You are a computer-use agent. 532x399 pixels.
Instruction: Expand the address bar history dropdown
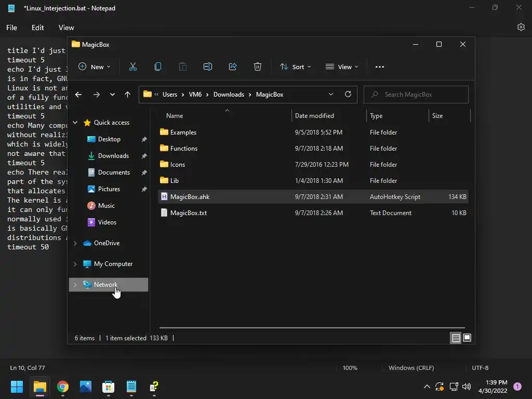coord(331,95)
